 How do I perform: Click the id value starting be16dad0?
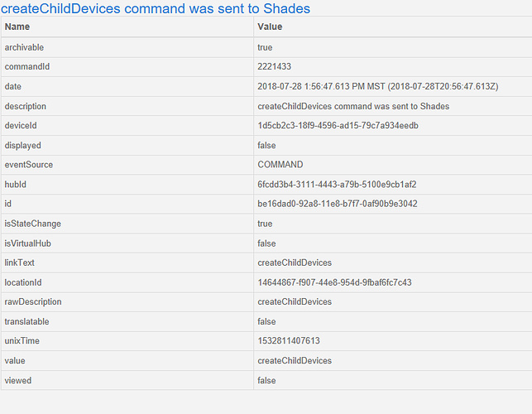(338, 204)
